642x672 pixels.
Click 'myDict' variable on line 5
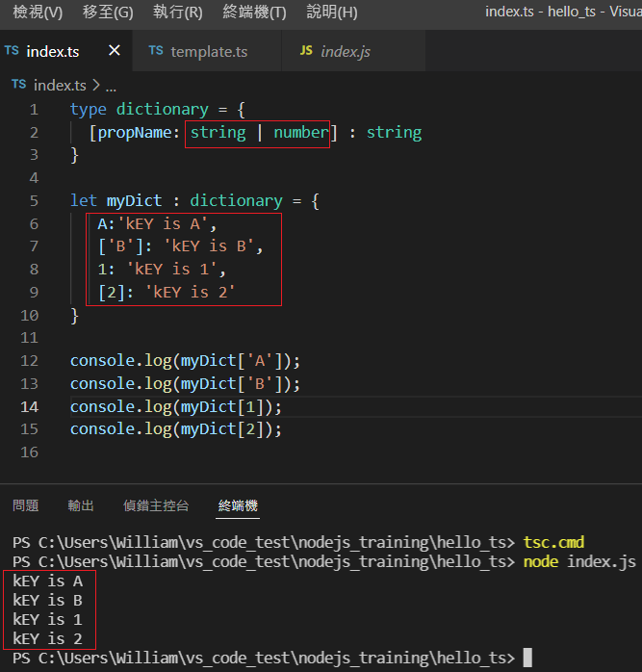pyautogui.click(x=135, y=200)
